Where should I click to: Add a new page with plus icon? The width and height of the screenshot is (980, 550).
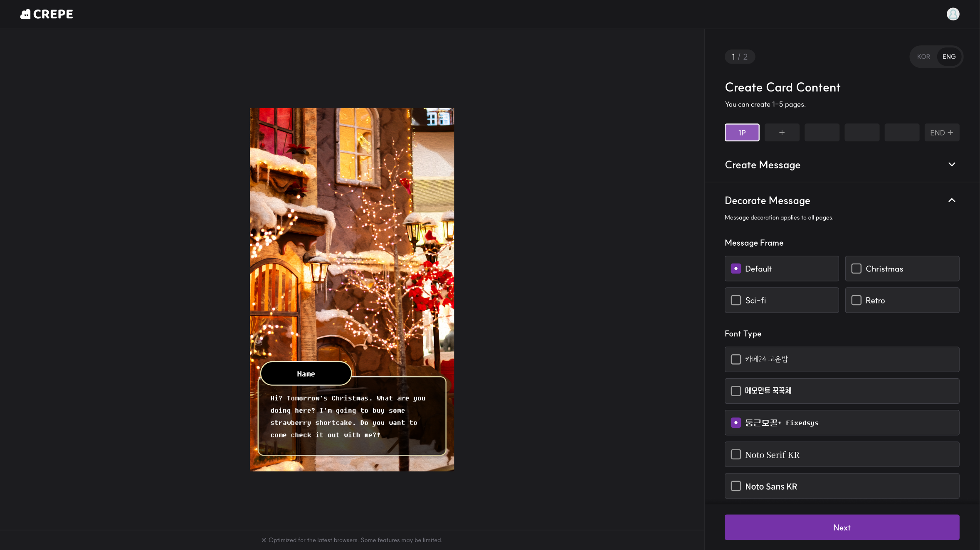(x=782, y=133)
